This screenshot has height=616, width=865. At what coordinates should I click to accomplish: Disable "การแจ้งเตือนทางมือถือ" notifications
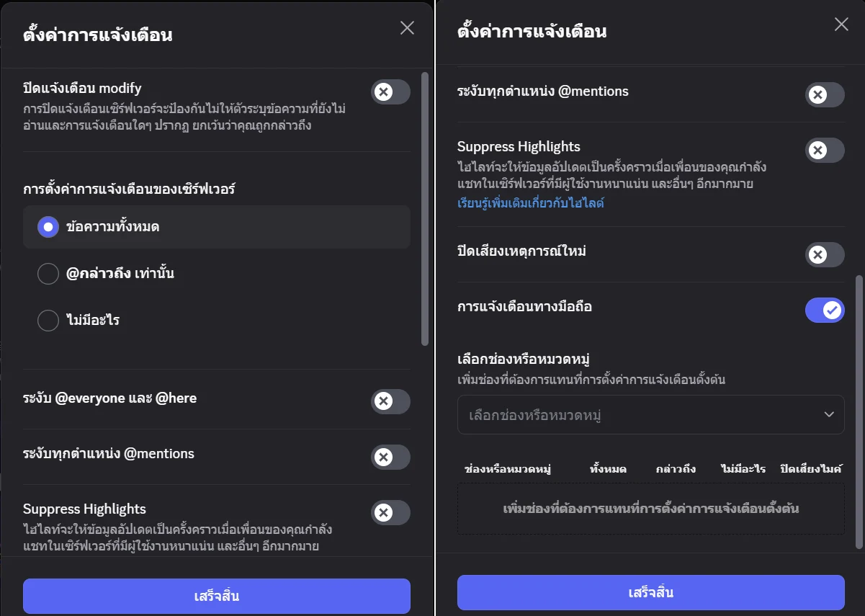coord(824,310)
